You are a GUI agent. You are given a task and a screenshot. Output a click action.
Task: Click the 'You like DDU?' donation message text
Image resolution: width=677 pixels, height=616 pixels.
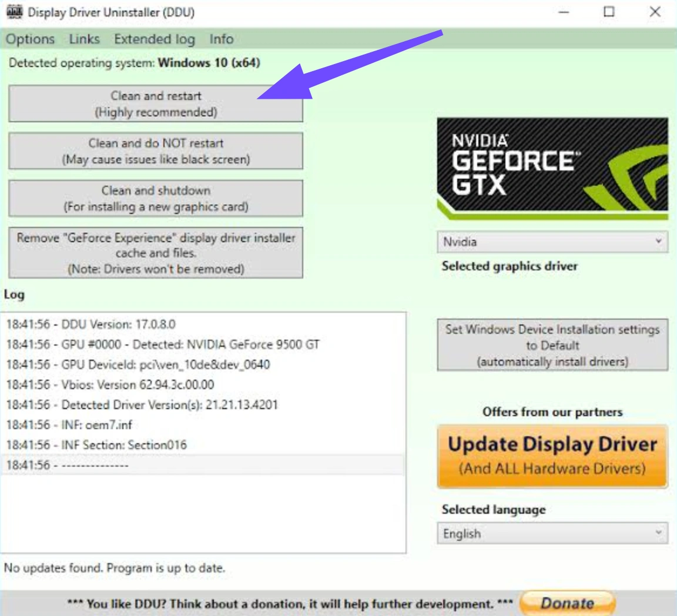[x=290, y=604]
